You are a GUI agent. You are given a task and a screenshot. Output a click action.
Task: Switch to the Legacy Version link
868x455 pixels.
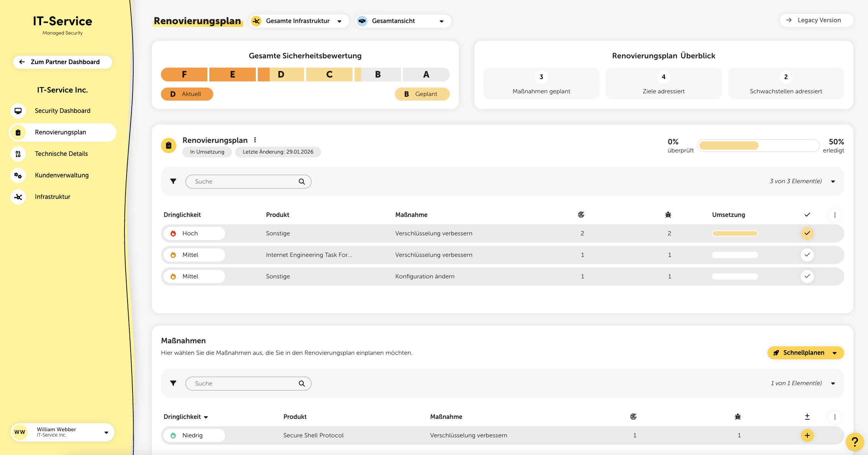(816, 20)
